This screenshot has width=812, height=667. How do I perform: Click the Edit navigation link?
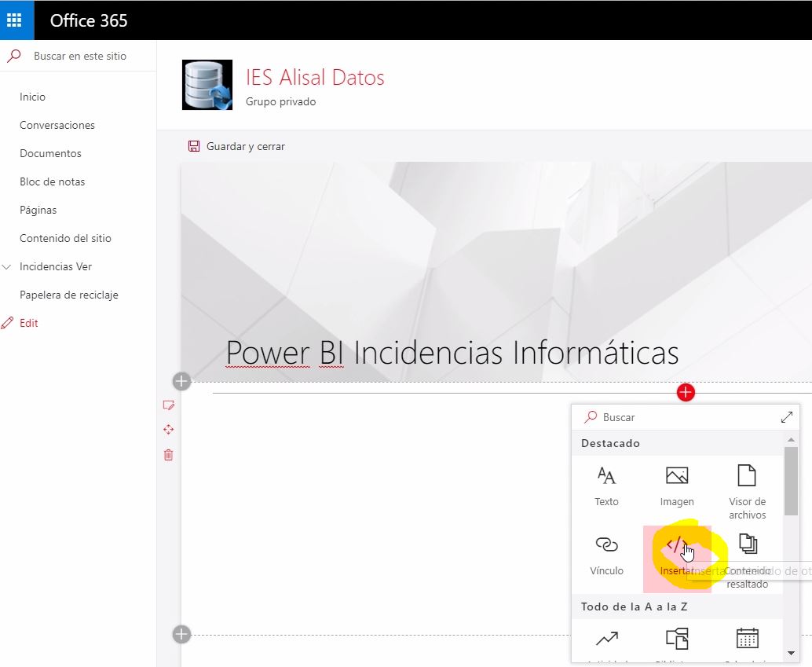[28, 323]
